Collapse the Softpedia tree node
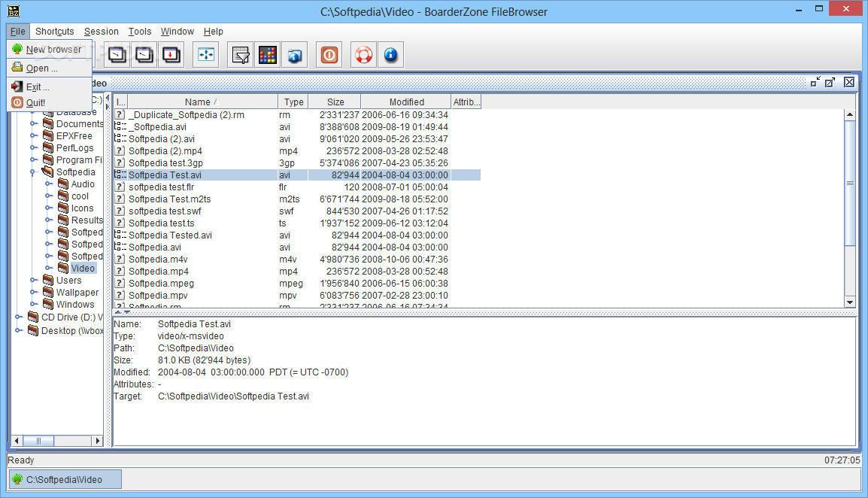868x498 pixels. pos(32,172)
